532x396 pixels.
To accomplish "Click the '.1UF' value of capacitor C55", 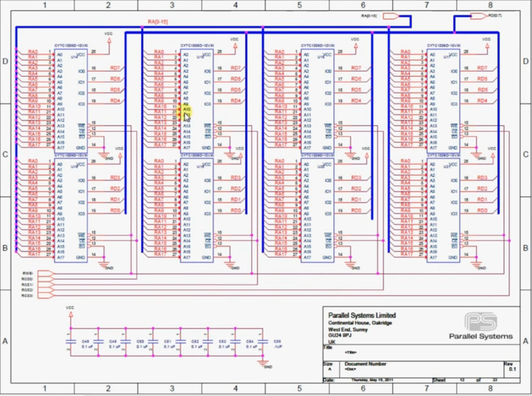I will tap(278, 347).
